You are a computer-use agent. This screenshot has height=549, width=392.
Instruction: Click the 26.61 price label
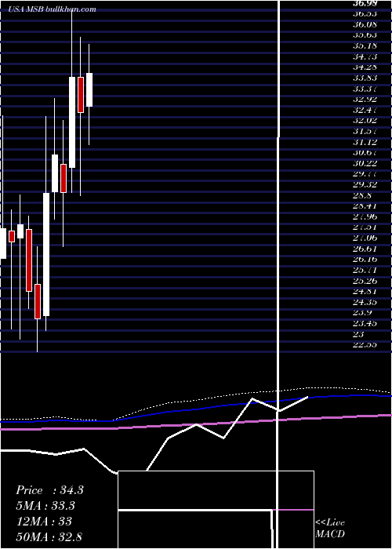pos(365,249)
